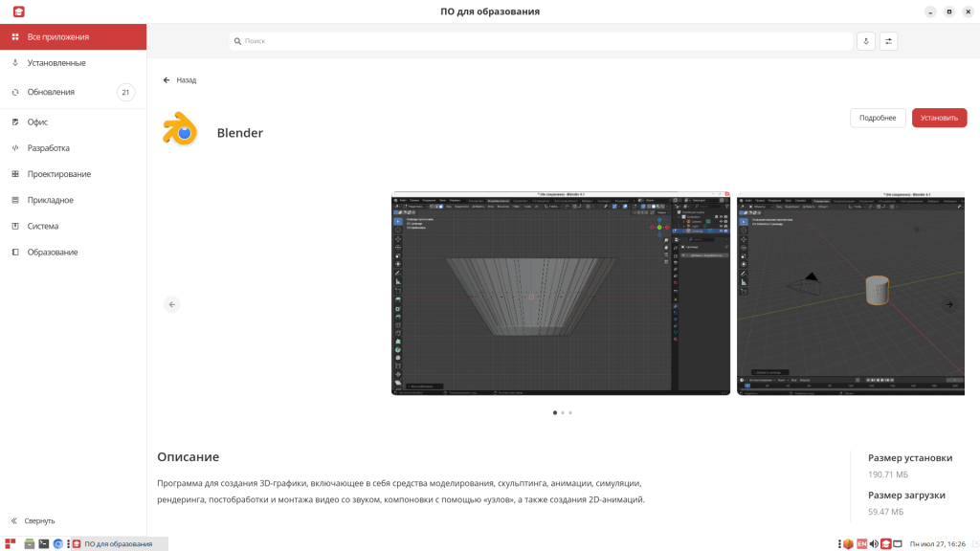
Task: Open the first Blender screenshot thumbnail
Action: pos(561,293)
